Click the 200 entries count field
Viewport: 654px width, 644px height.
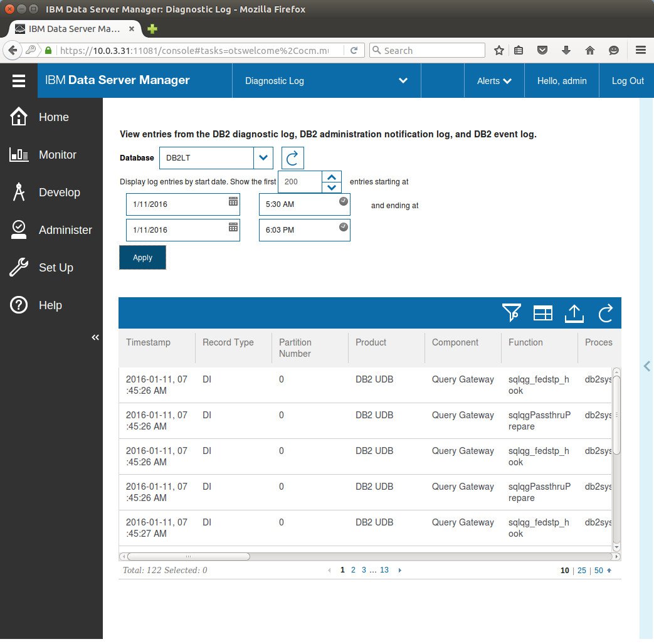click(x=300, y=182)
